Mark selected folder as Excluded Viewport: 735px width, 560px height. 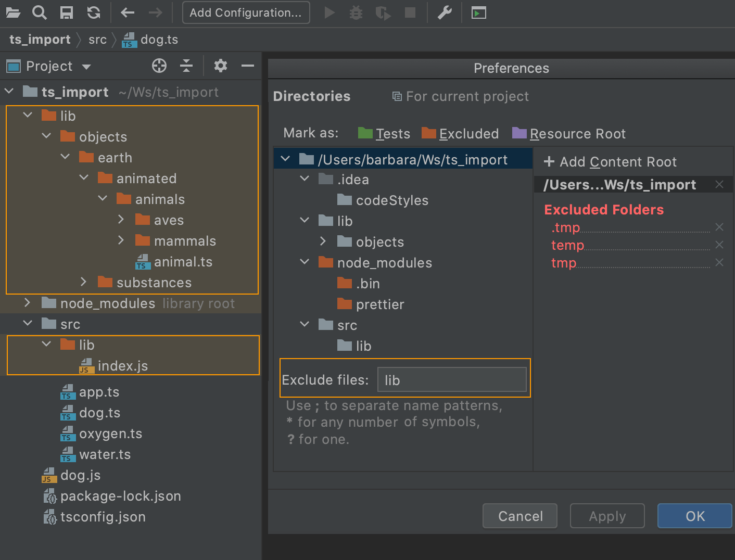pyautogui.click(x=468, y=133)
